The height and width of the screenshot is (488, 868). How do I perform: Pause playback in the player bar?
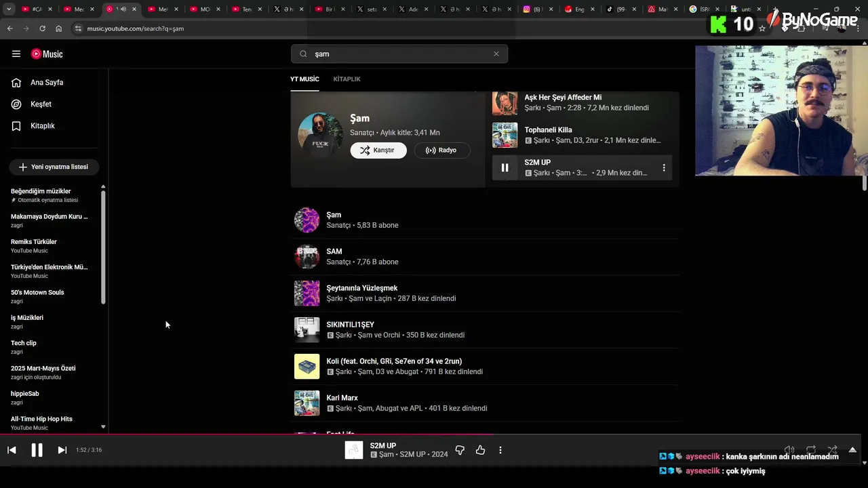[37, 450]
